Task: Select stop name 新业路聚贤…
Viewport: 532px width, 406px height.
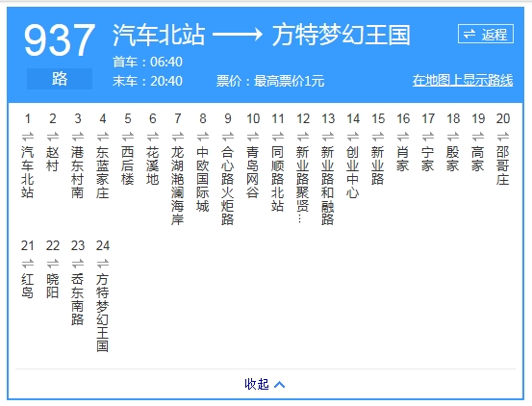Action: pos(303,185)
